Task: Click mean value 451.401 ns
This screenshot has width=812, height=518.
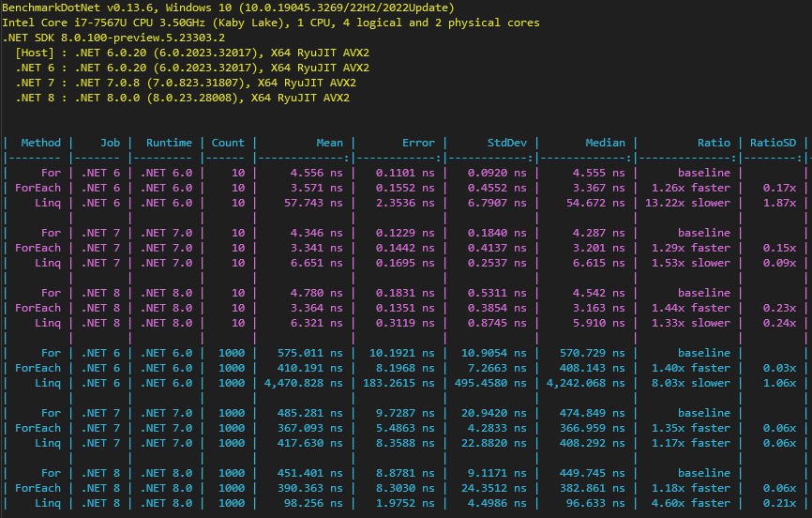Action: click(x=309, y=473)
